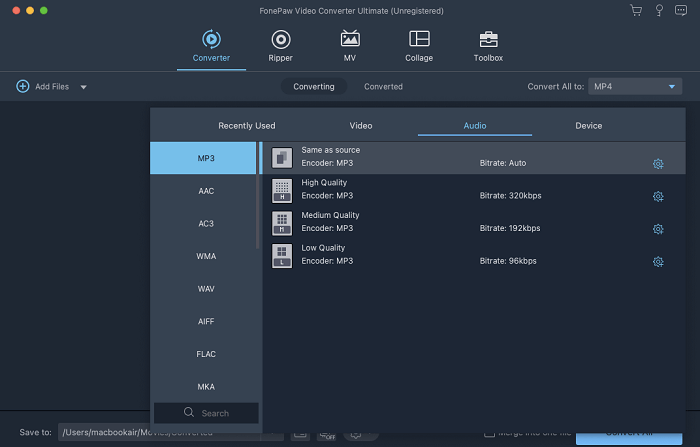
Task: Switch to the Device format tab
Action: pos(588,126)
